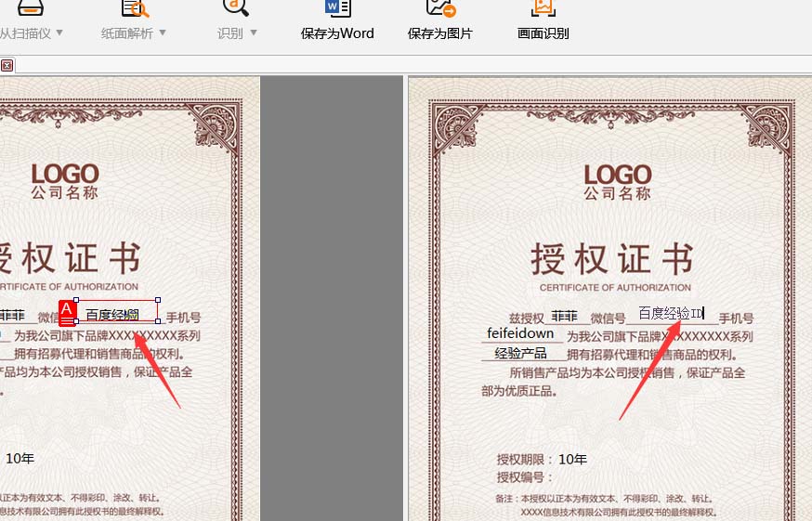The image size is (812, 521).
Task: Click the 画面识别 label
Action: [544, 33]
